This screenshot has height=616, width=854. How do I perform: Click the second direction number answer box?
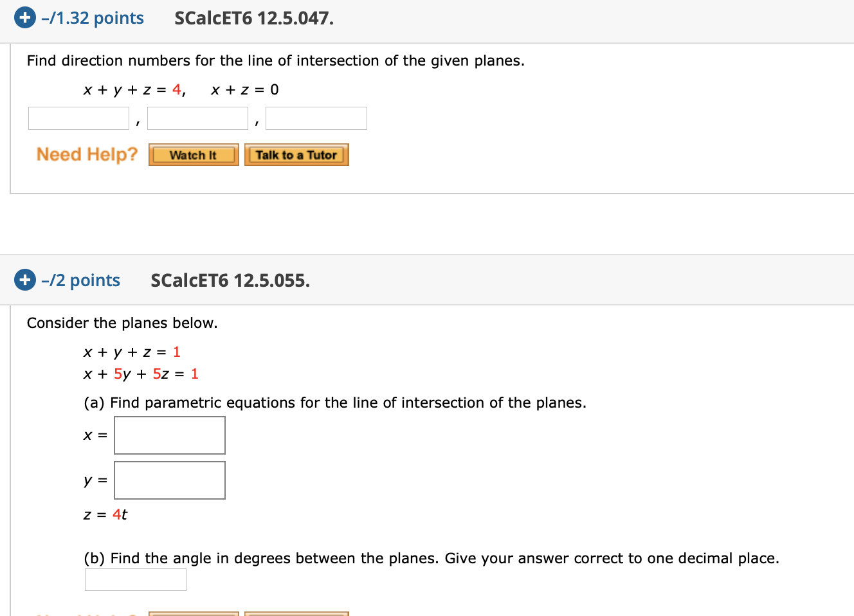pos(197,118)
